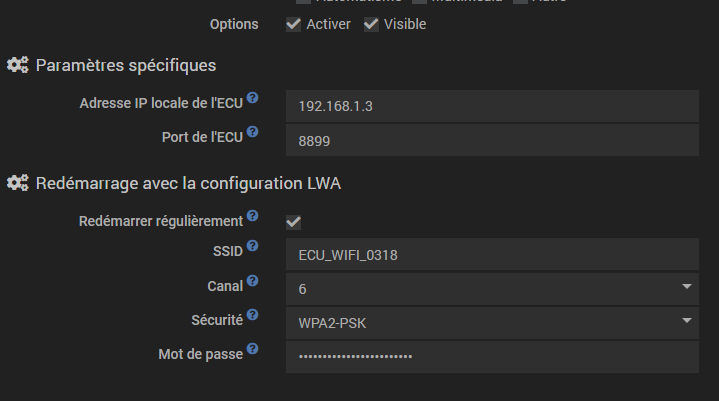This screenshot has height=401, width=719.
Task: Click gears icon for Paramètres spécifiques
Action: click(17, 66)
